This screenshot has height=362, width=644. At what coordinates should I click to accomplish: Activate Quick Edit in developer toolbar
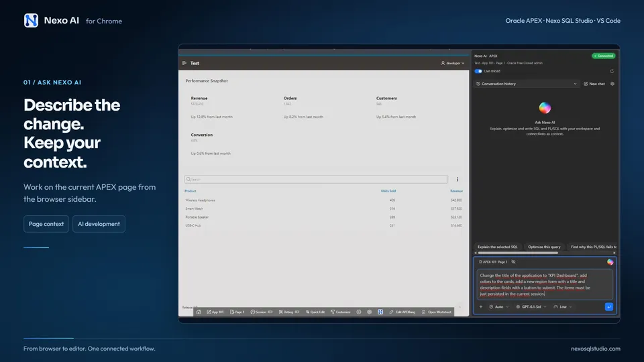315,312
